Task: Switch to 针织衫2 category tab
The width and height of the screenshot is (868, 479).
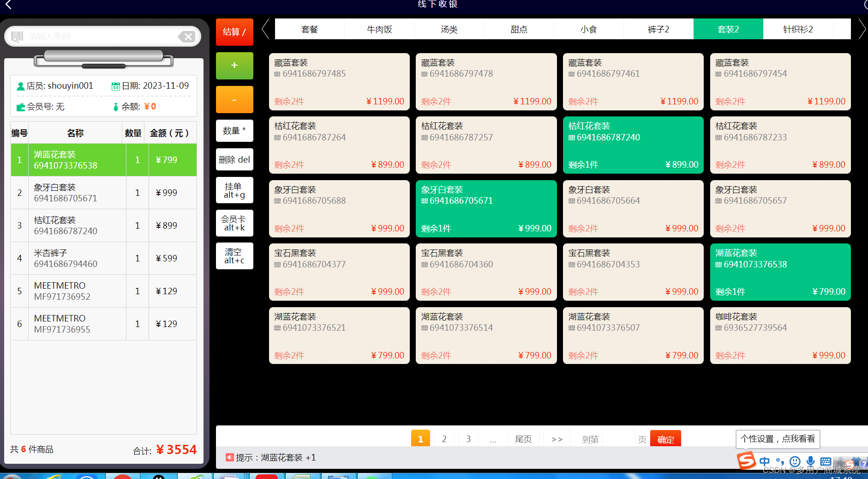Action: [798, 29]
